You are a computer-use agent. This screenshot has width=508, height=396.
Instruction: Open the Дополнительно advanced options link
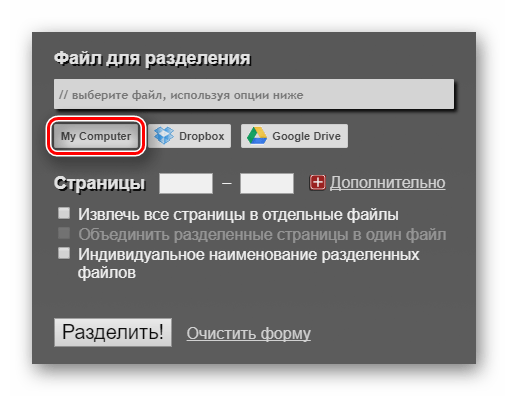[388, 183]
